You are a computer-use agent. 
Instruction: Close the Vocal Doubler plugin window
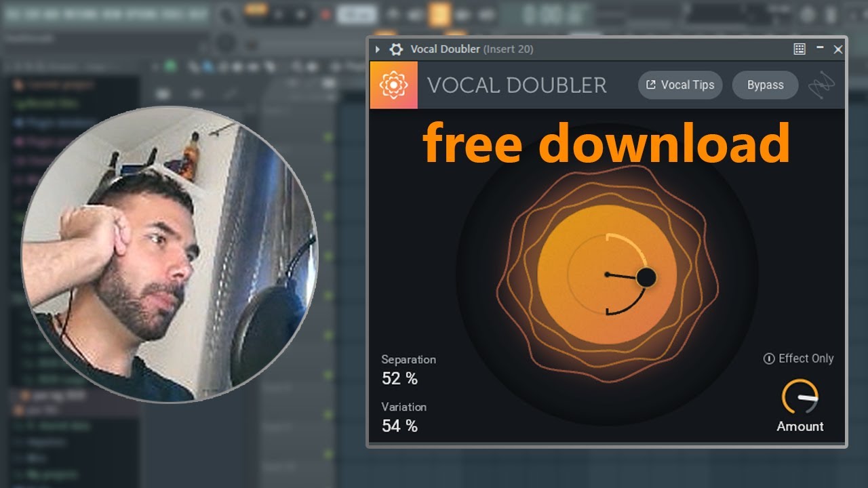838,49
